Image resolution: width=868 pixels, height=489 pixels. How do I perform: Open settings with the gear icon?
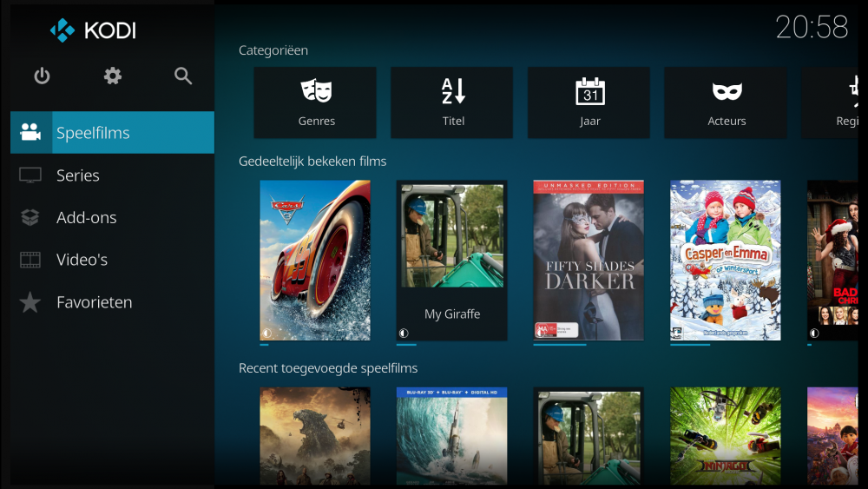[x=113, y=76]
